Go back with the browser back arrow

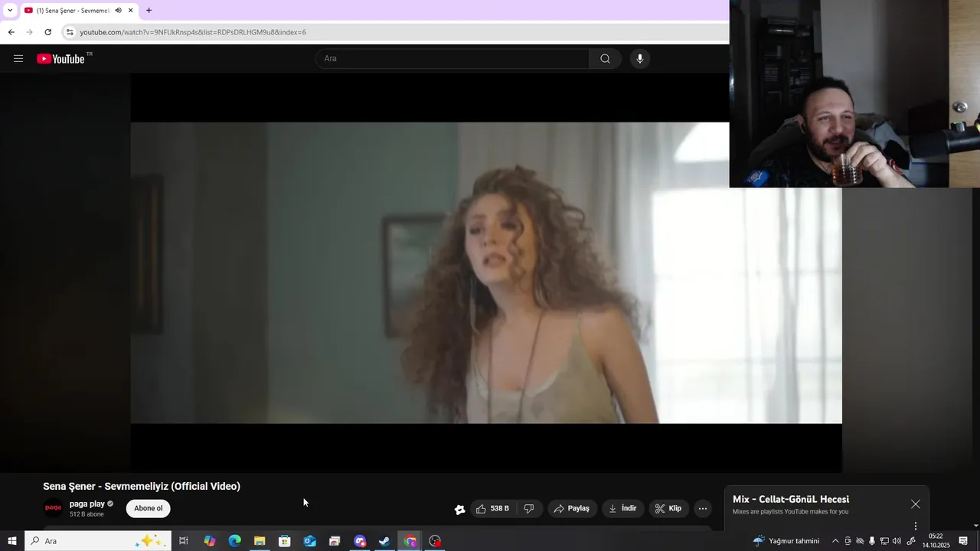[x=11, y=32]
